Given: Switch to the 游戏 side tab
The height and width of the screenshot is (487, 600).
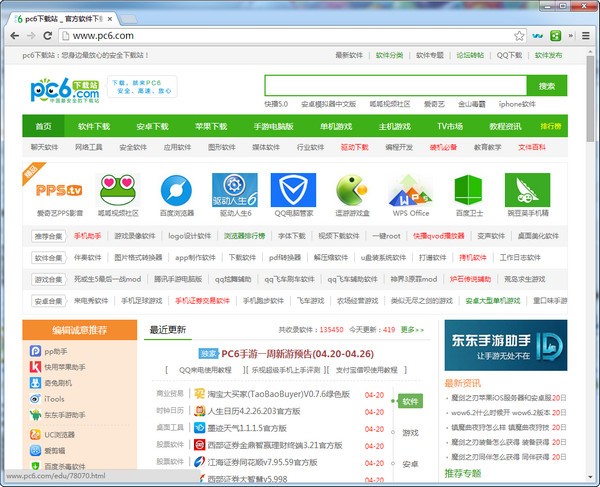Looking at the screenshot, I should click(410, 433).
